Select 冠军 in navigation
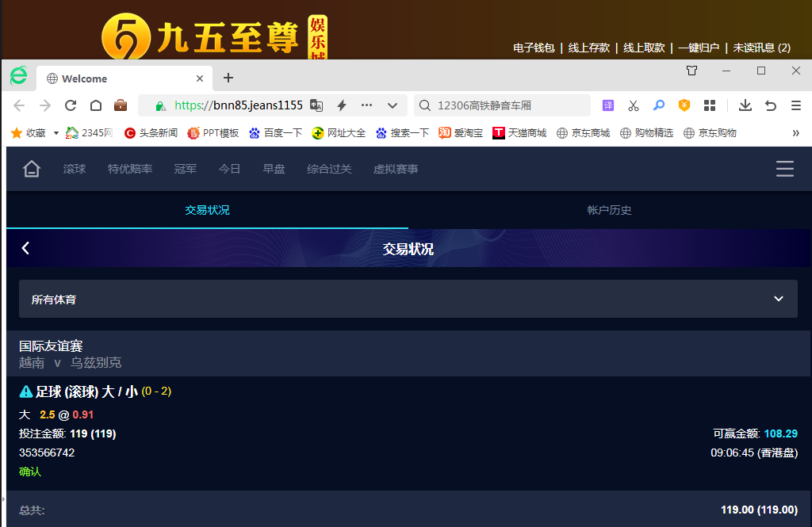Viewport: 812px width, 527px height. [186, 169]
